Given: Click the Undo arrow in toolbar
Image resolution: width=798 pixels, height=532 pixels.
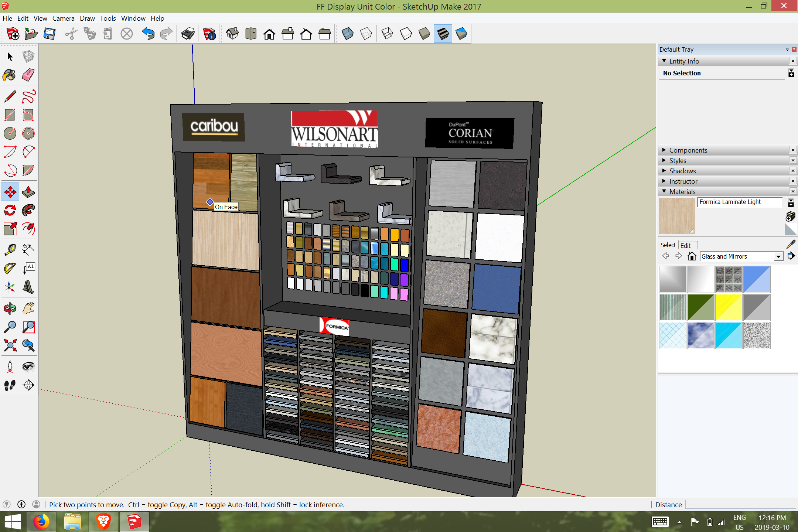Looking at the screenshot, I should pyautogui.click(x=148, y=34).
